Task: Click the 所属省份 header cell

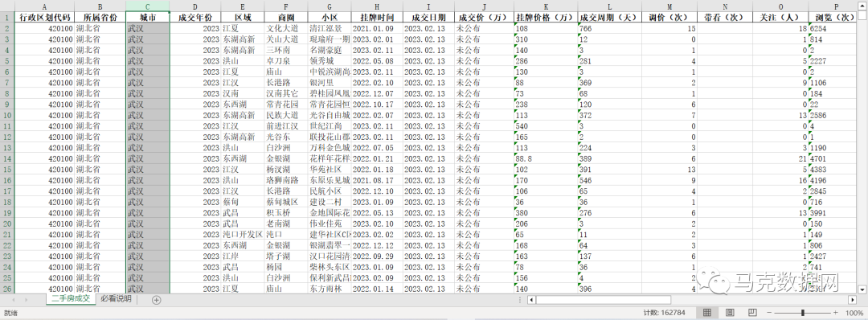Action: click(x=100, y=17)
